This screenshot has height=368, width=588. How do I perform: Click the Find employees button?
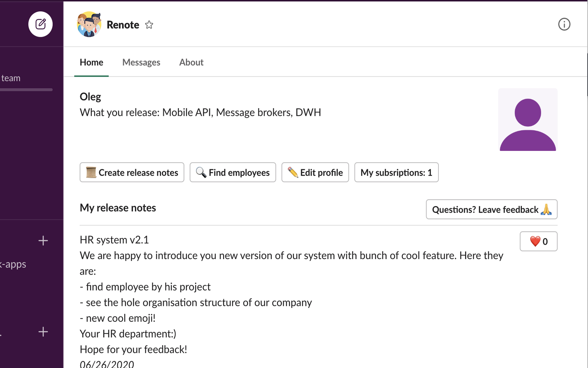(233, 172)
